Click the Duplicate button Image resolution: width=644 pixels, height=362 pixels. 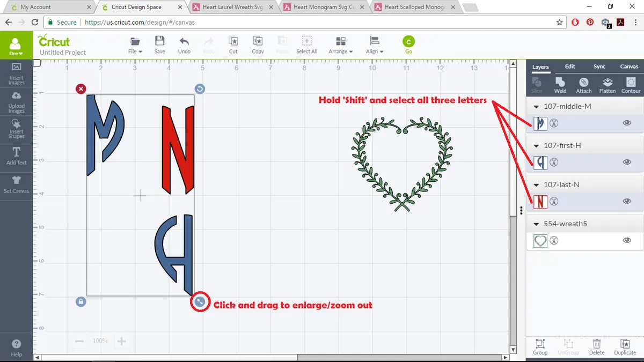tap(625, 347)
